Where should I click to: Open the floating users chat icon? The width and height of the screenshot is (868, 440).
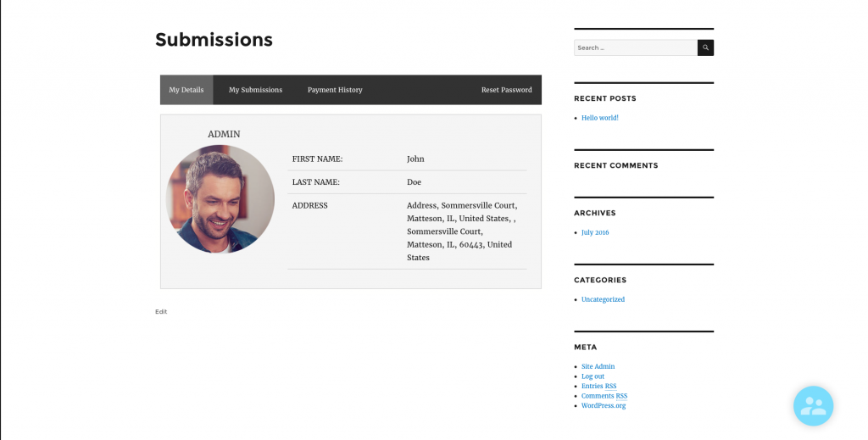(813, 405)
